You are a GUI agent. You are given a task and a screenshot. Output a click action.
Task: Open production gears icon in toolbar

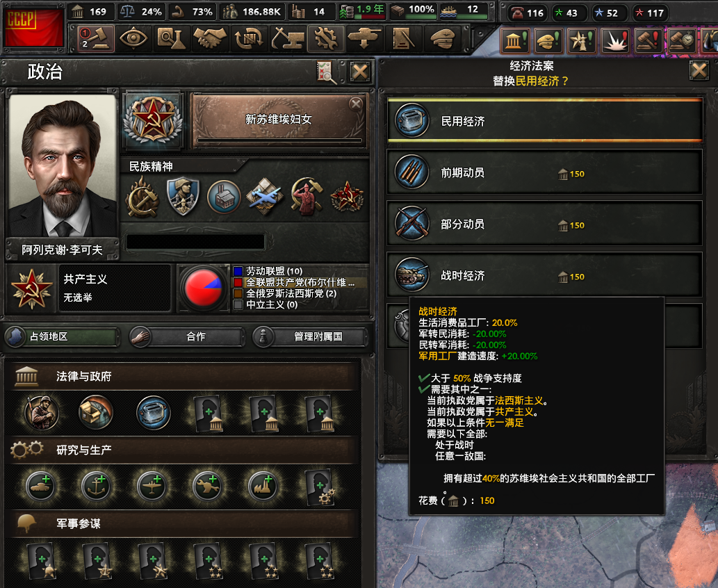pyautogui.click(x=325, y=38)
